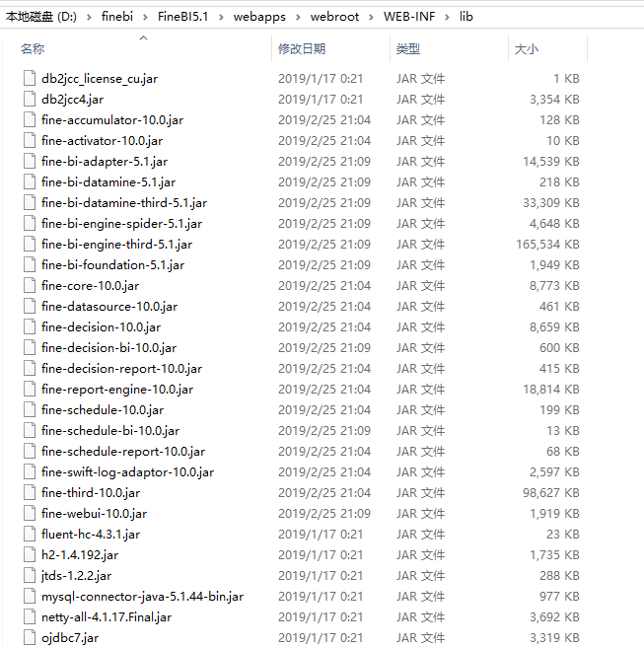Click the ojdbc7.jar file icon
644x647 pixels.
tap(30, 637)
